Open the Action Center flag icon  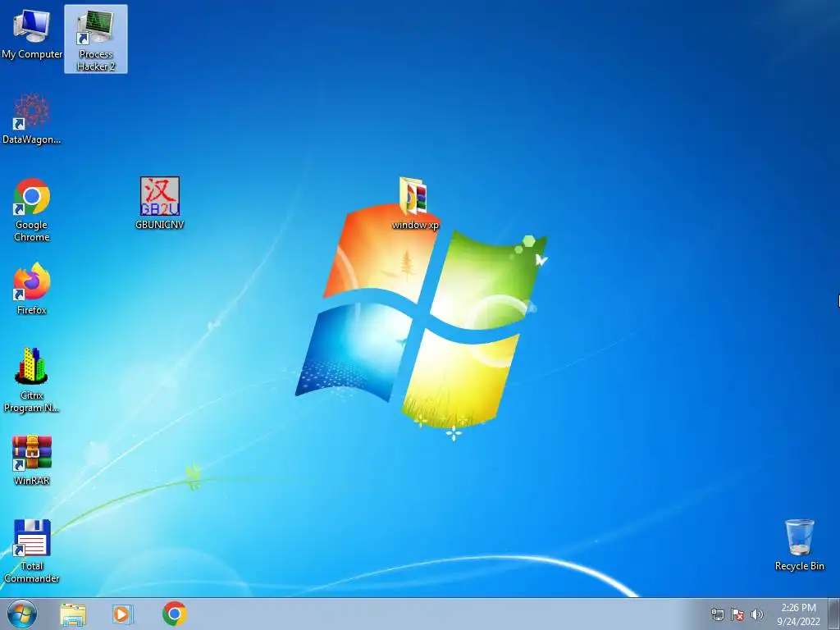(737, 614)
